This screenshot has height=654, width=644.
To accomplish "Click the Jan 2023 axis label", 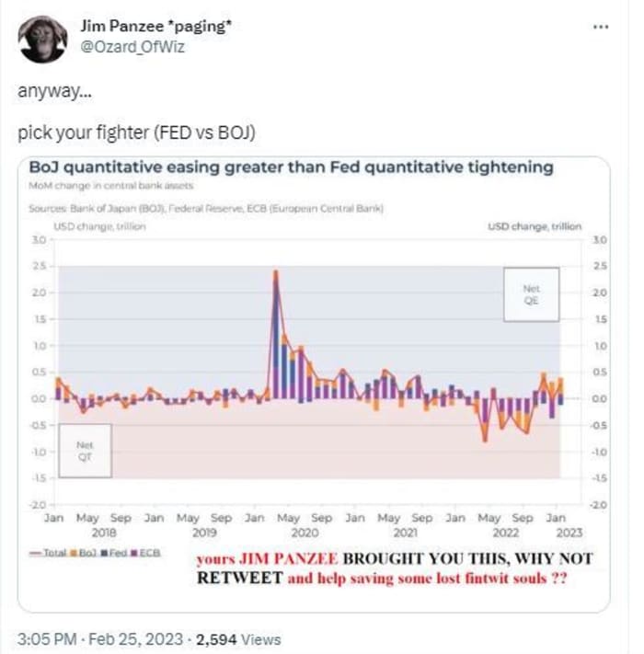I will tap(556, 518).
